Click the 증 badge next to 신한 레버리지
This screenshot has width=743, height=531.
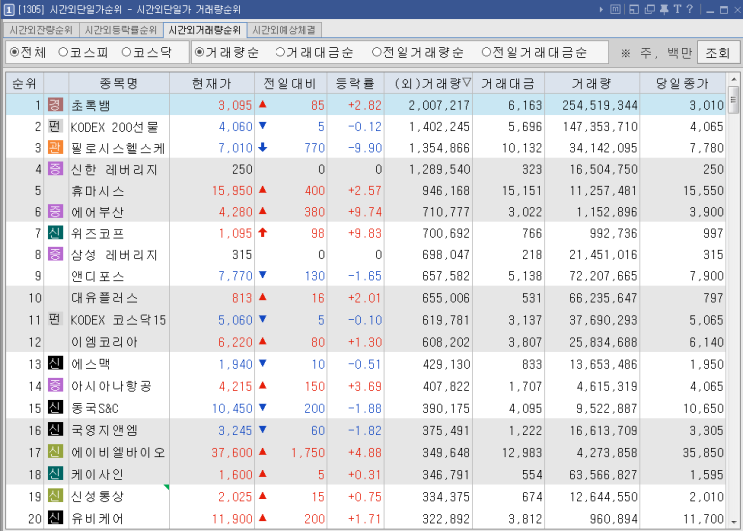point(55,169)
